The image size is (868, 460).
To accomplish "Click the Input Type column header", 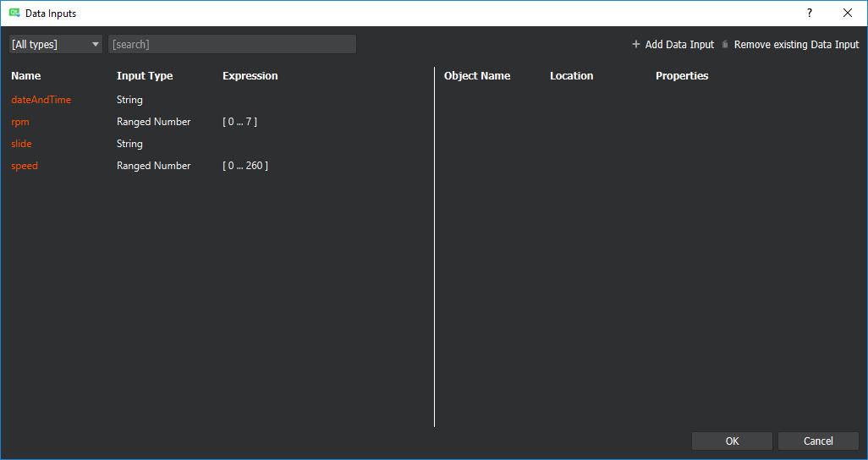I will click(x=145, y=76).
